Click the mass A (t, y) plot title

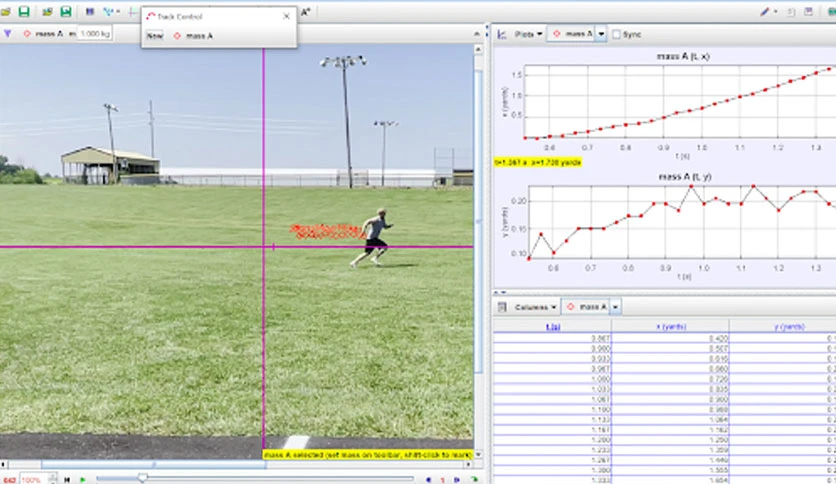click(x=685, y=176)
